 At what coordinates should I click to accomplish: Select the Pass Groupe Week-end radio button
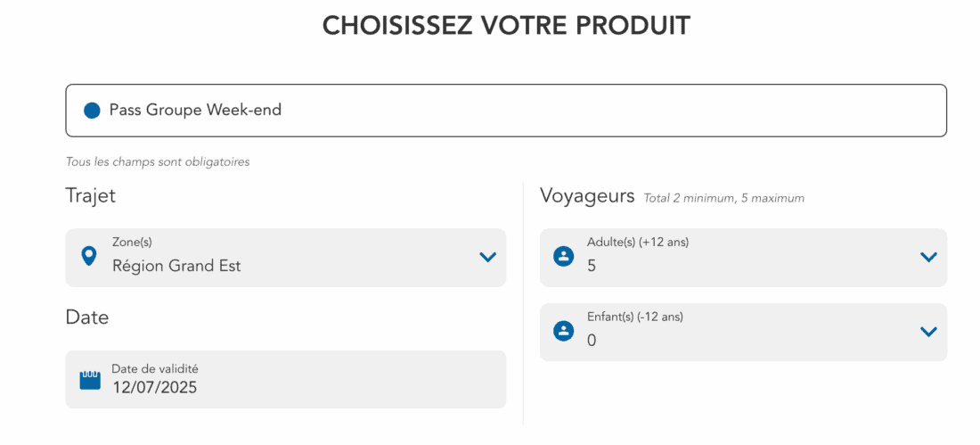pos(91,111)
